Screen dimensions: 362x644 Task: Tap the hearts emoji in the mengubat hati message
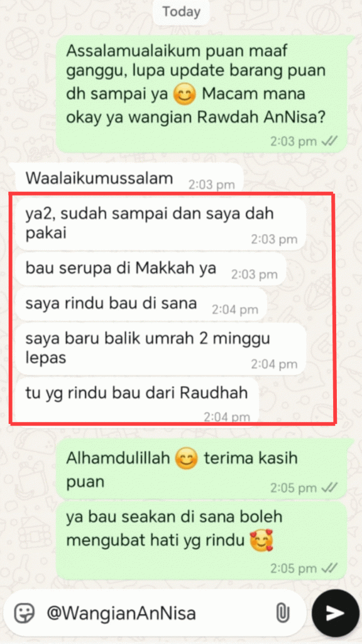(261, 540)
